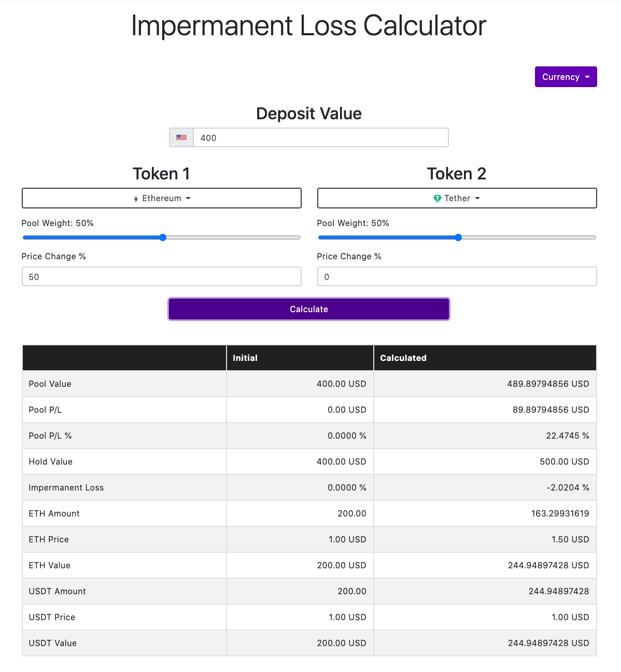Click the caret arrow on Currency button

[587, 77]
